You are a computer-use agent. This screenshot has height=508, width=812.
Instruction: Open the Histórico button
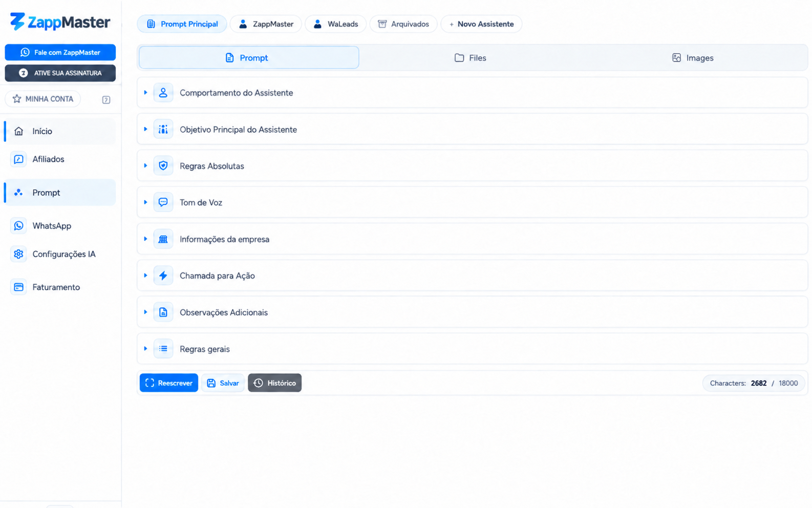[x=275, y=383]
